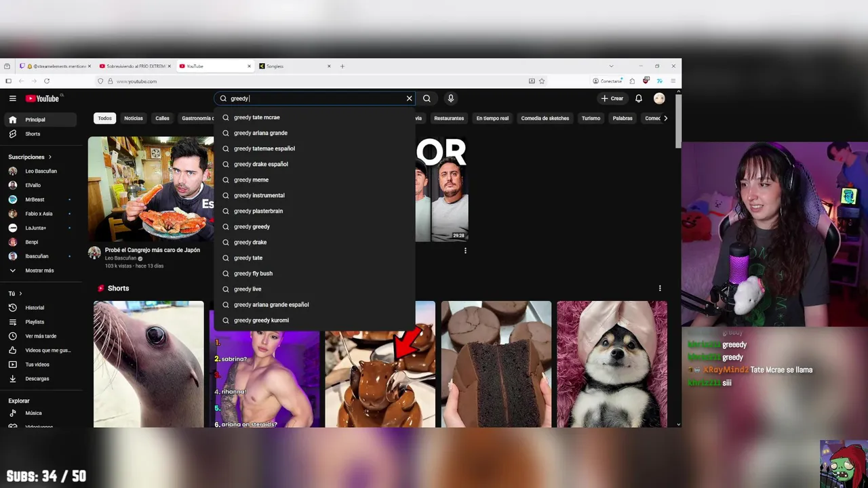
Task: Bookmark the page with the star
Action: [542, 81]
